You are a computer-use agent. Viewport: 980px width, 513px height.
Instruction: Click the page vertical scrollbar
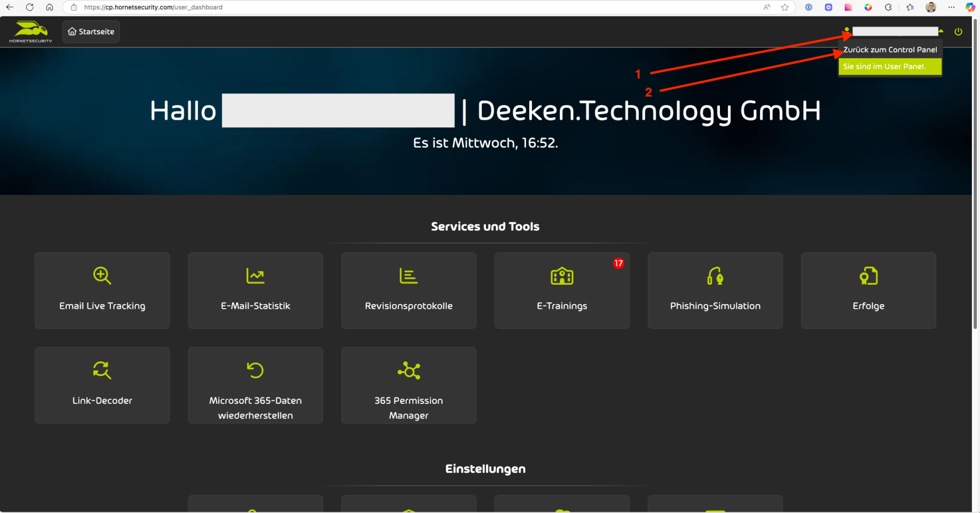pos(975,175)
